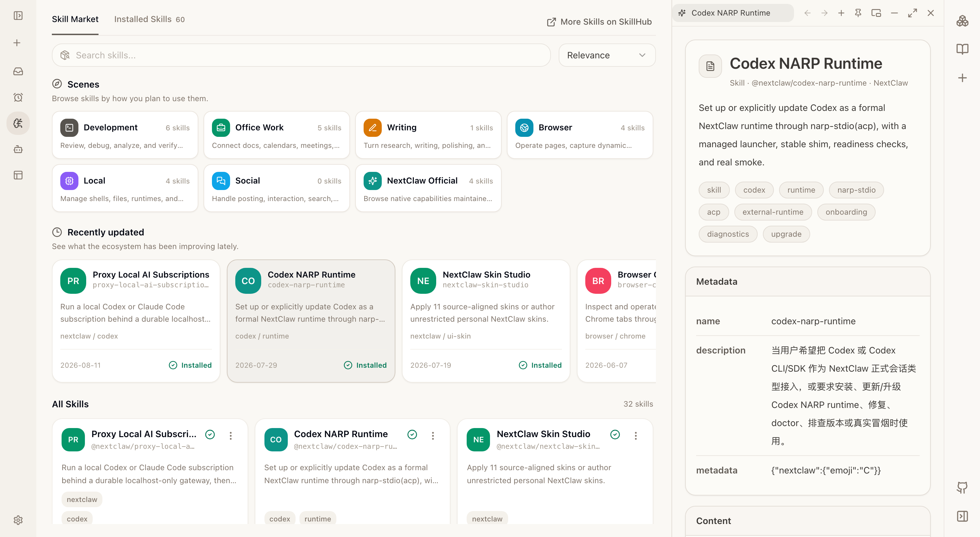Click installed checkmark on Proxy Local AI Subscri... card

point(210,434)
